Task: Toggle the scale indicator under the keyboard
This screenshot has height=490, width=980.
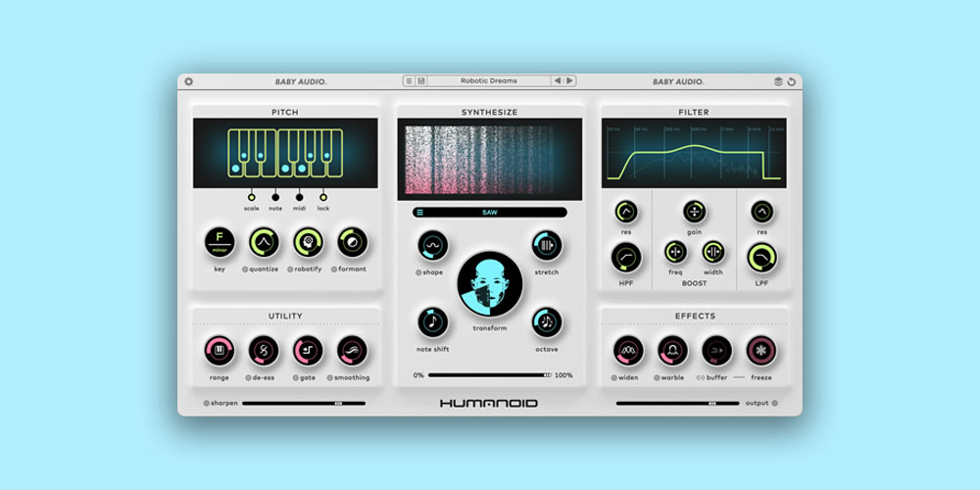Action: pos(252,196)
